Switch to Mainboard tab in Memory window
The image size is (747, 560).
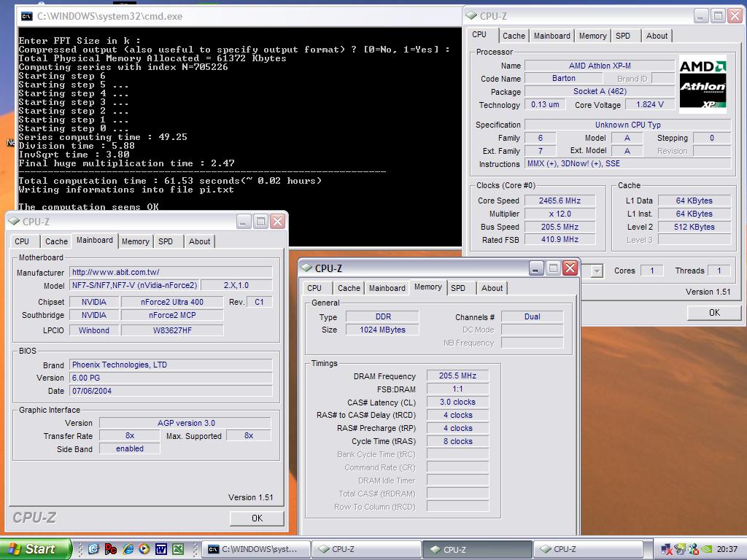(x=387, y=288)
